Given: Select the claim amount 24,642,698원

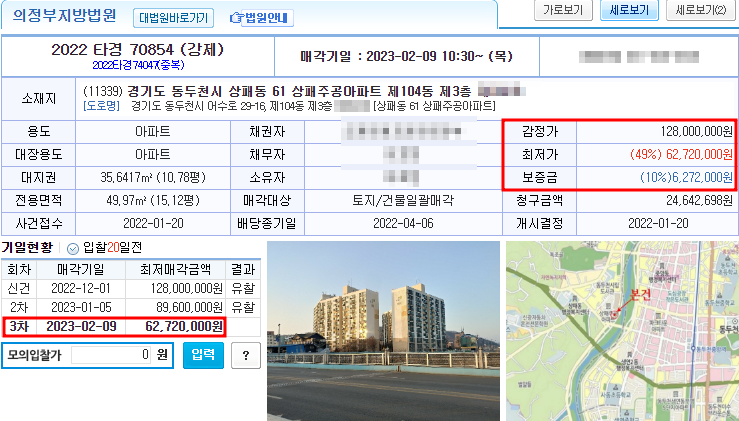Looking at the screenshot, I should tap(699, 201).
